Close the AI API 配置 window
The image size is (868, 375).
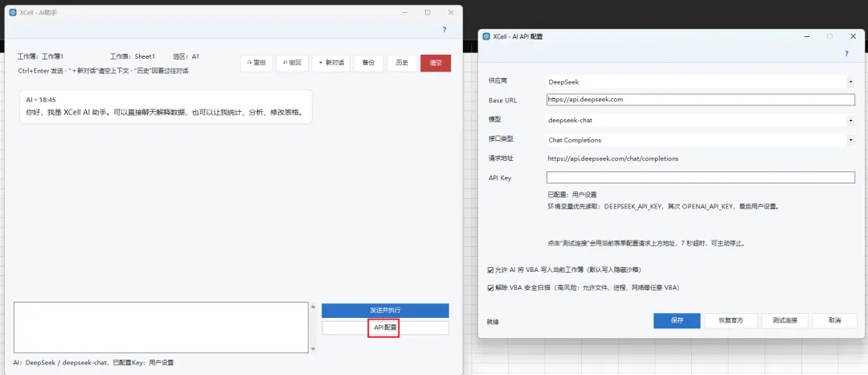click(853, 36)
